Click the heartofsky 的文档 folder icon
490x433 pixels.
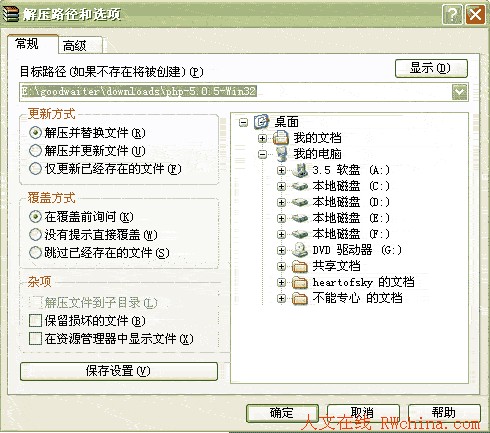point(300,282)
